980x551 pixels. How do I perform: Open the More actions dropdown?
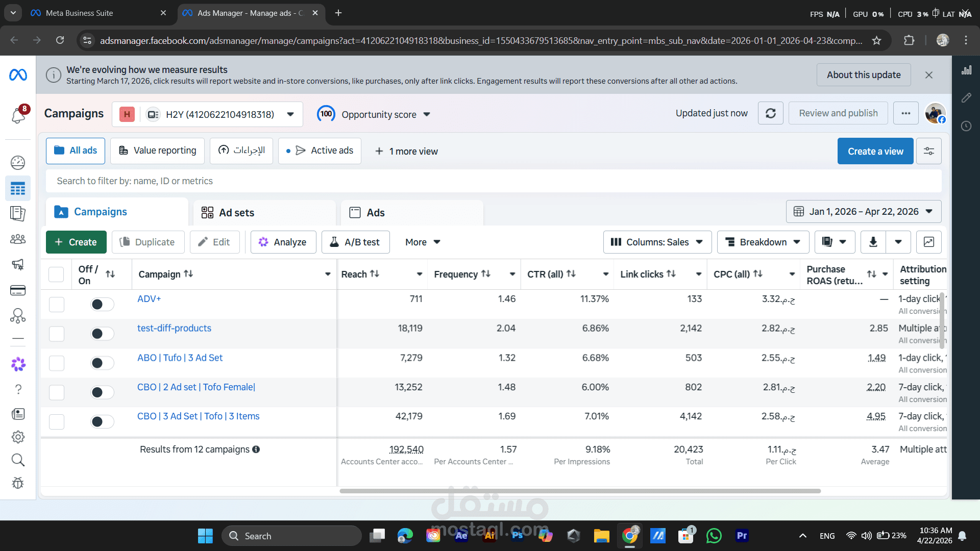pyautogui.click(x=423, y=242)
